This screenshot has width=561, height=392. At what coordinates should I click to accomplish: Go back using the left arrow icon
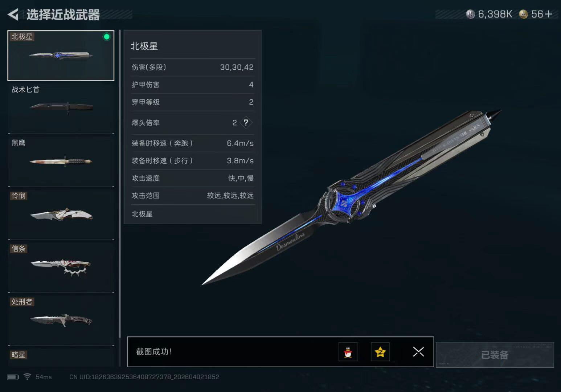coord(13,15)
